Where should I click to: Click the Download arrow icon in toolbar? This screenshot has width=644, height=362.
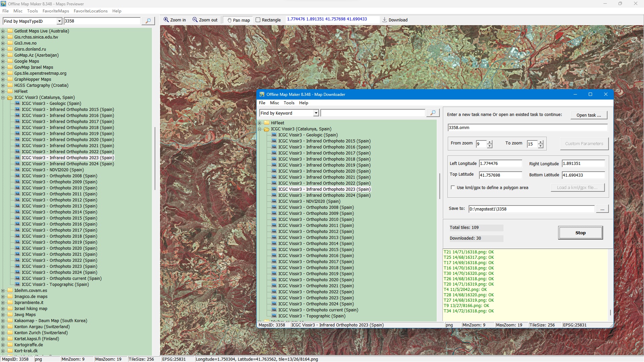(385, 20)
